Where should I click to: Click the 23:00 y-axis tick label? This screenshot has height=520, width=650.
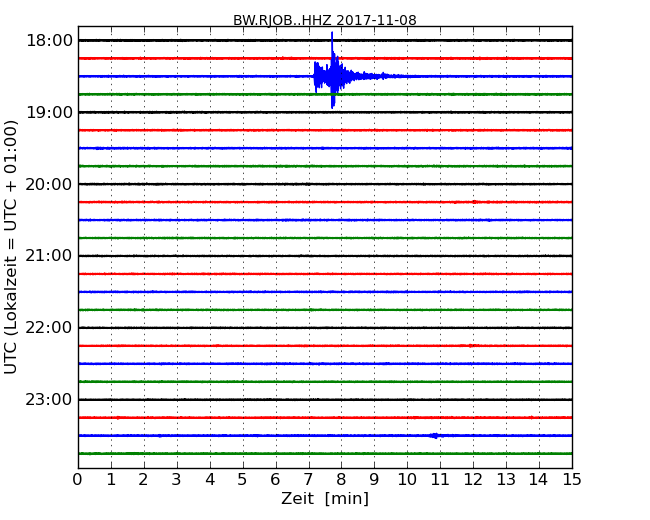point(49,399)
